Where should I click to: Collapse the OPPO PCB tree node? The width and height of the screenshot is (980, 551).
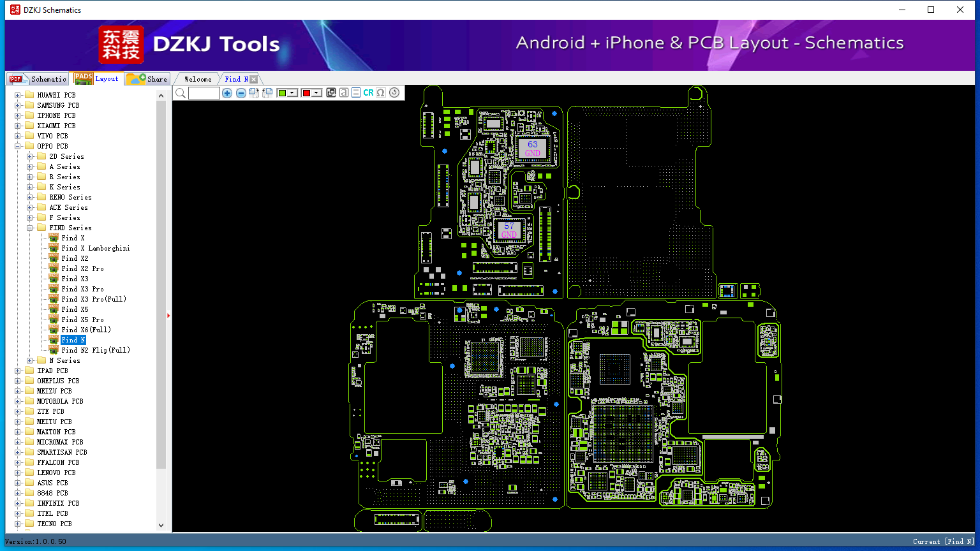pos(18,146)
